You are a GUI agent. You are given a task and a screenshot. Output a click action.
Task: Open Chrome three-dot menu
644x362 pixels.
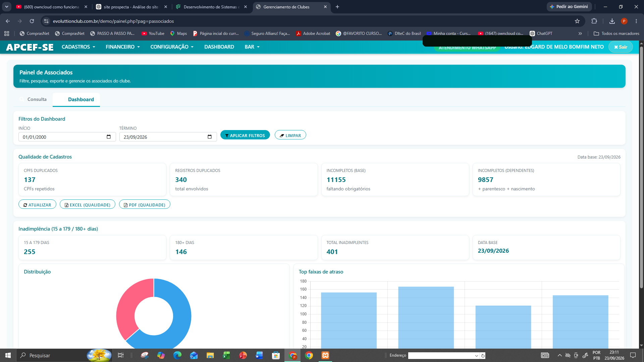636,21
